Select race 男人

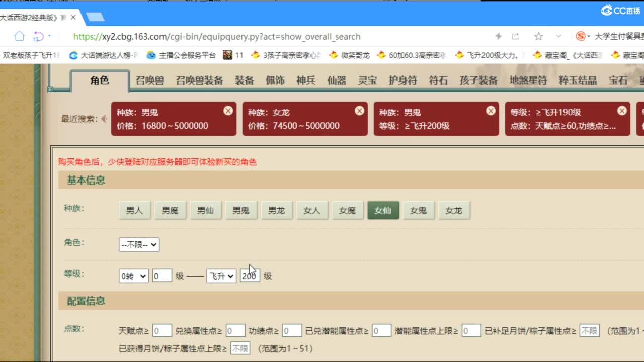tap(134, 211)
